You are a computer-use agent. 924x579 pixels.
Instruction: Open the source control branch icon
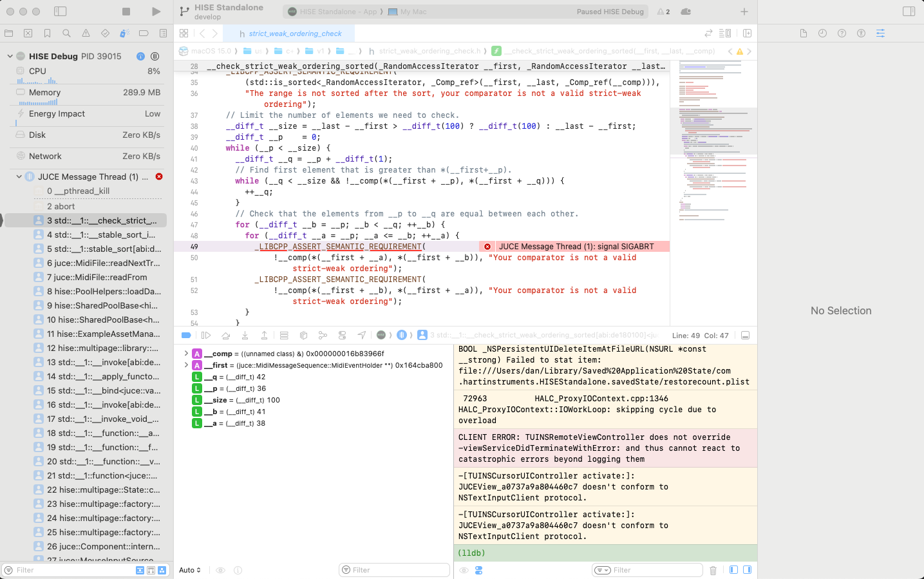[x=185, y=12]
